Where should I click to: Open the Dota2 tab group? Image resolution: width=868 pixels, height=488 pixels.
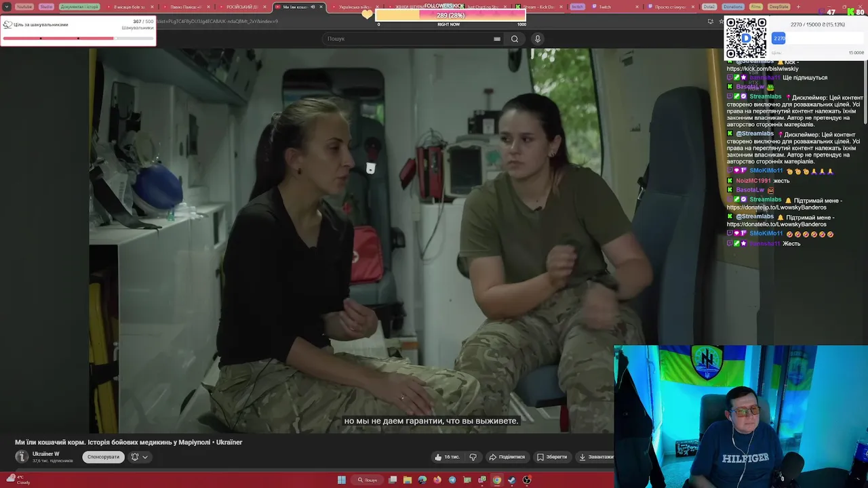(709, 7)
